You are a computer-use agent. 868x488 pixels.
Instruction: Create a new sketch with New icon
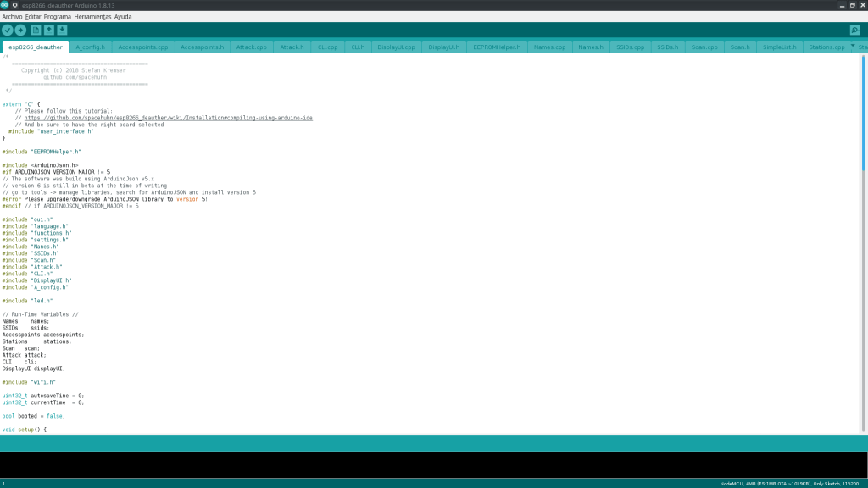click(36, 30)
